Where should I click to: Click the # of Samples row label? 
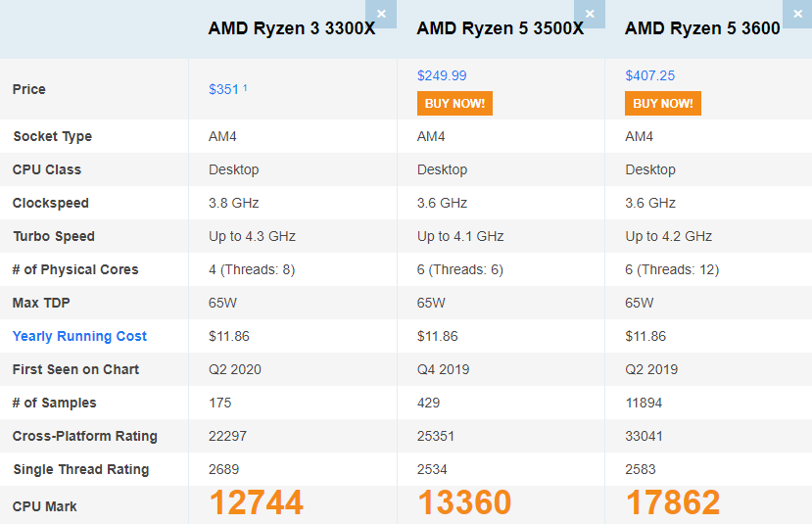pyautogui.click(x=55, y=403)
